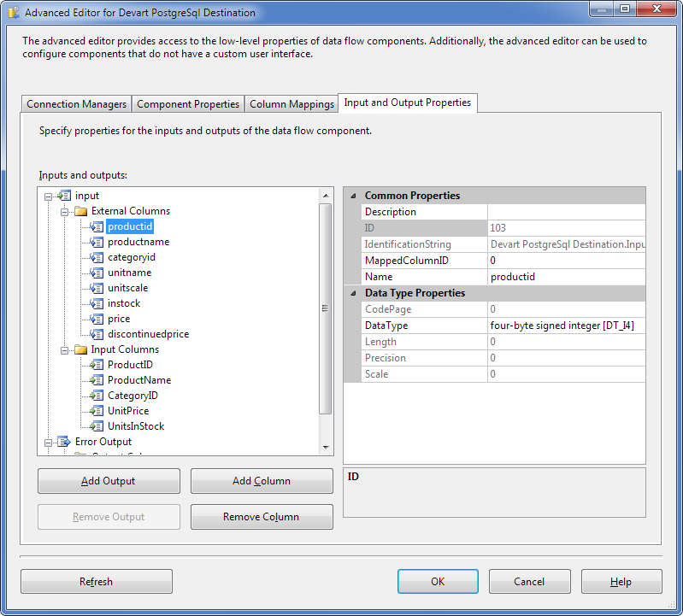Collapse the input tree node
683x616 pixels.
[49, 197]
